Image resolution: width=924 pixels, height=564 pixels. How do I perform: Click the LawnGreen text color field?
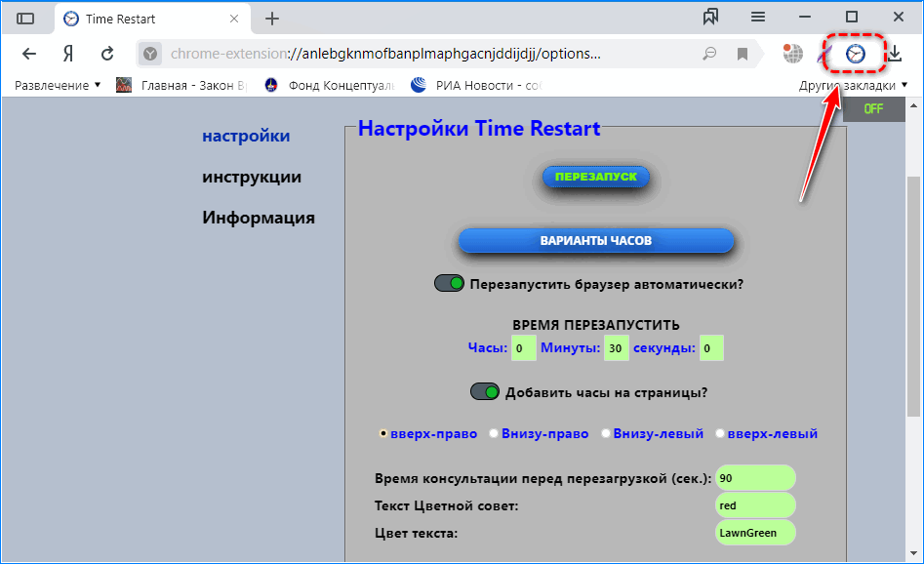[754, 532]
